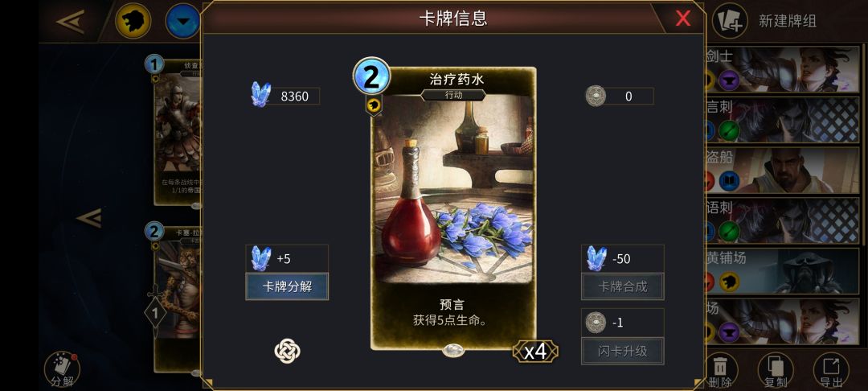Tap the 分解 disenchant icon at bottom-left
This screenshot has height=391, width=868.
click(x=62, y=369)
